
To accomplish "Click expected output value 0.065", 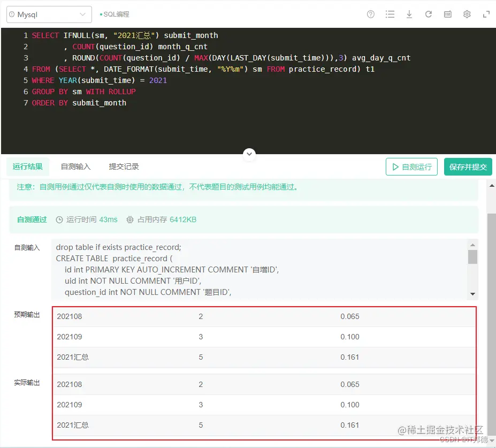I will click(x=349, y=316).
